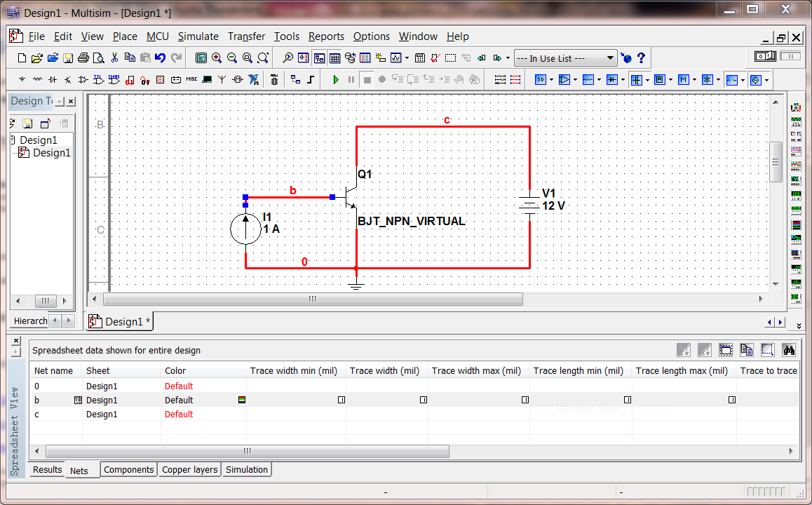Expand the 3D components dropdown arrow

pyautogui.click(x=551, y=80)
